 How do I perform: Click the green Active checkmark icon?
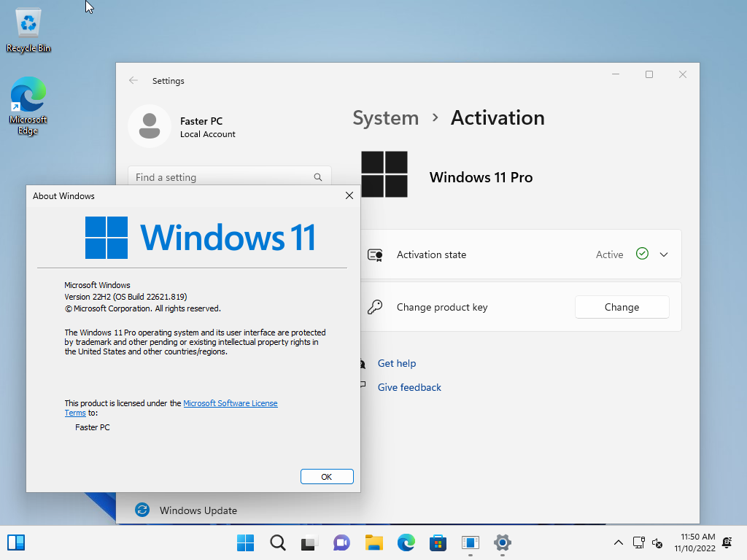coord(642,254)
